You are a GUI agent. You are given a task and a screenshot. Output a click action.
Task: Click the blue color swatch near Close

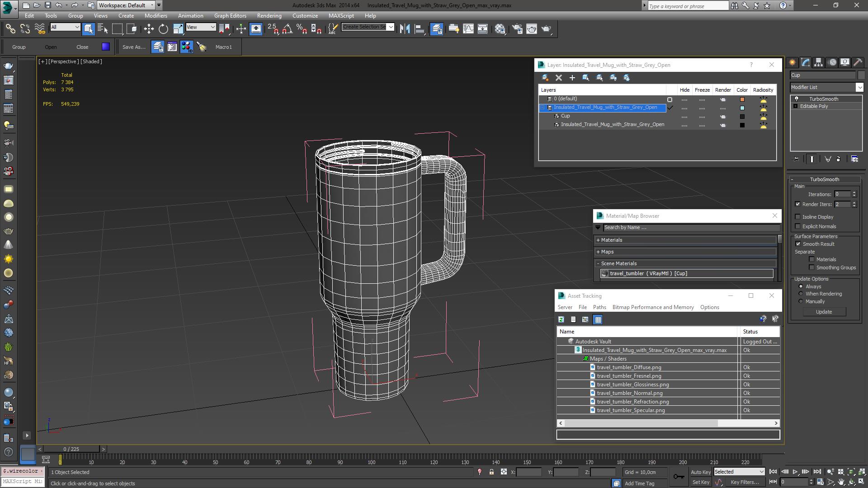[106, 47]
